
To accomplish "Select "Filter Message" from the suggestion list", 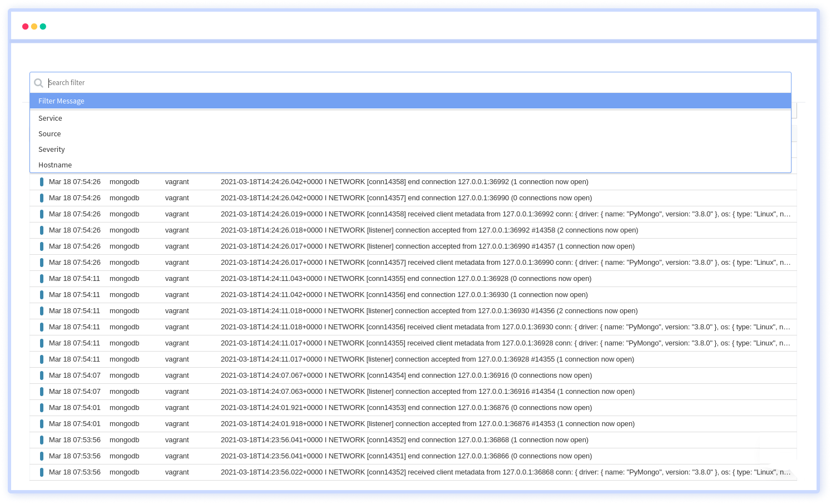I will pos(61,101).
